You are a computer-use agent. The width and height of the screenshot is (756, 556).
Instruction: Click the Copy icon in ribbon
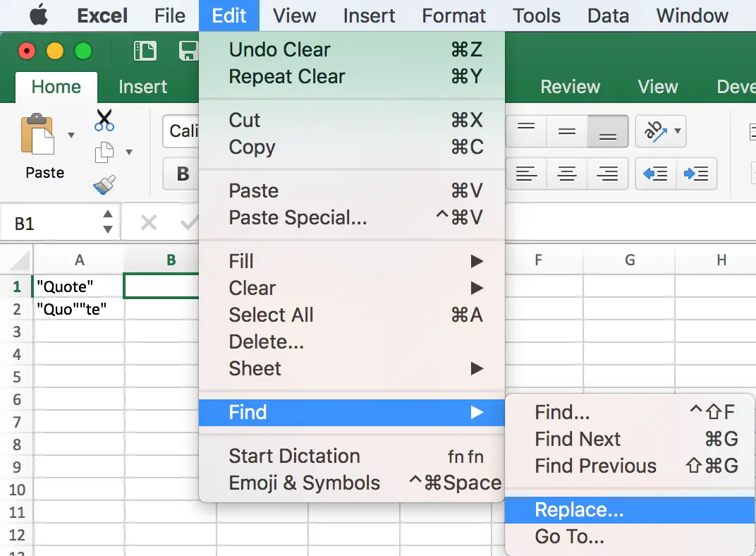(x=104, y=152)
